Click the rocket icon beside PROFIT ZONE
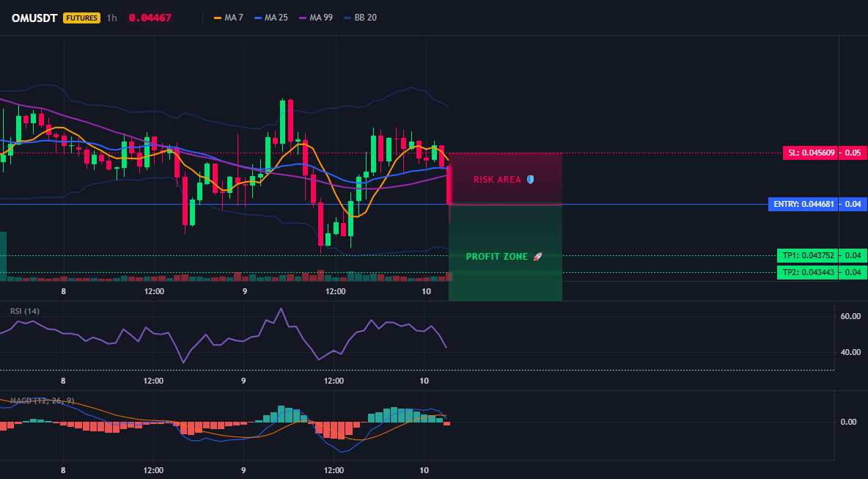Viewport: 868px width, 479px height. tap(537, 257)
